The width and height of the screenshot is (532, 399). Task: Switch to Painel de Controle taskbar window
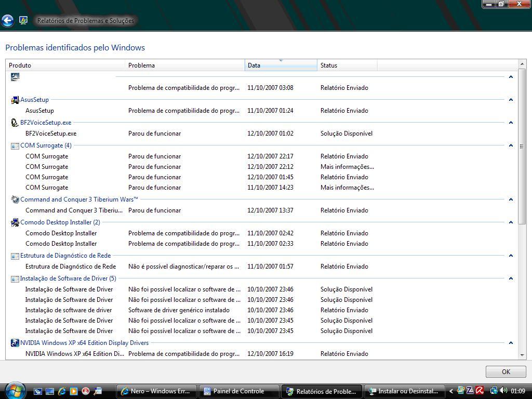(239, 391)
